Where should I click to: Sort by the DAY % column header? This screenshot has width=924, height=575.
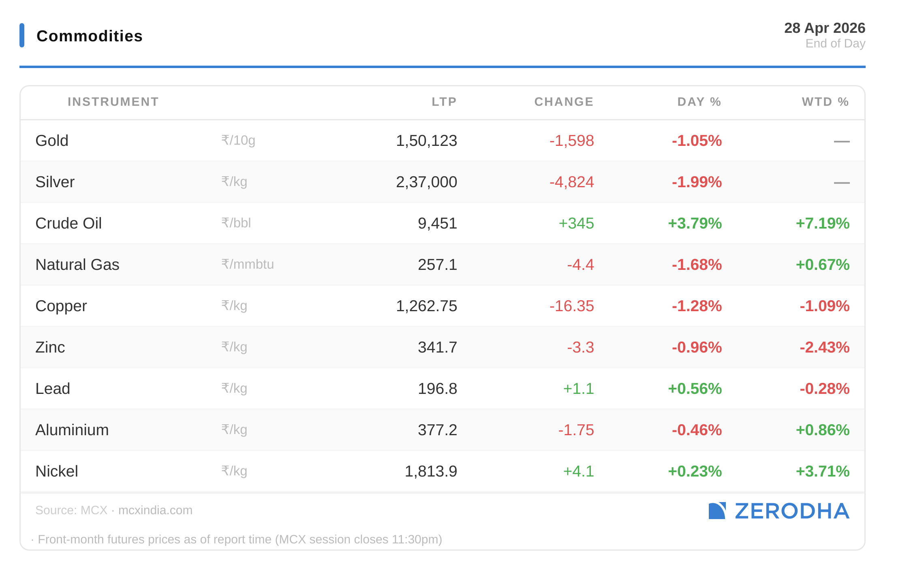coord(699,102)
